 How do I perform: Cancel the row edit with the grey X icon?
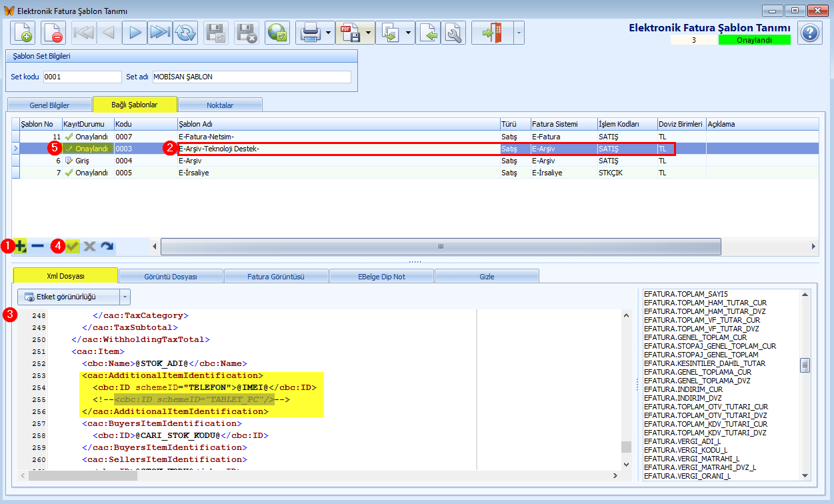point(89,246)
